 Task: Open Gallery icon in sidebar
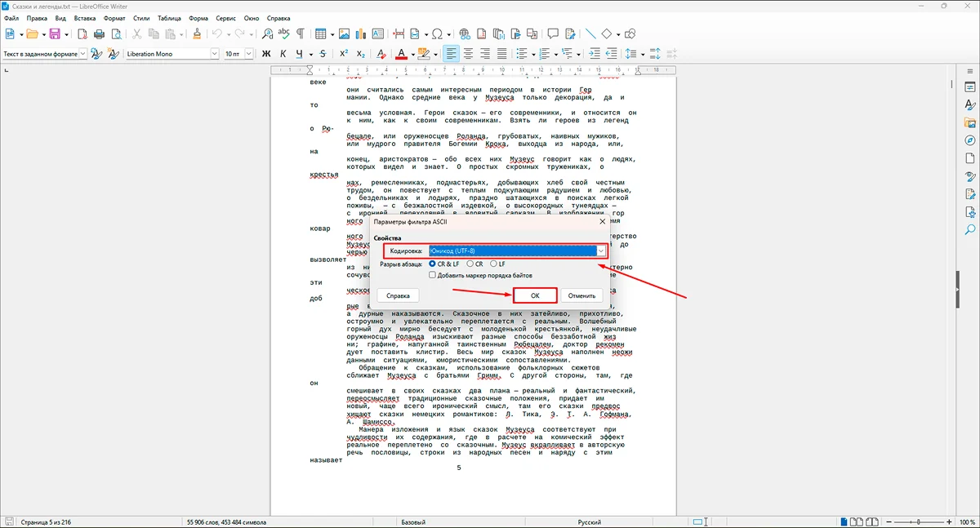click(970, 122)
